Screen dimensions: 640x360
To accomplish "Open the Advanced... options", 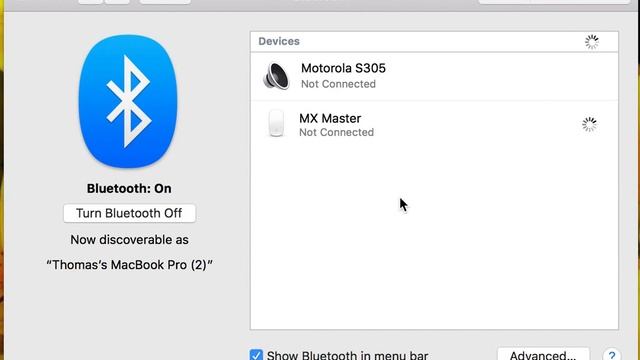I will pos(543,354).
